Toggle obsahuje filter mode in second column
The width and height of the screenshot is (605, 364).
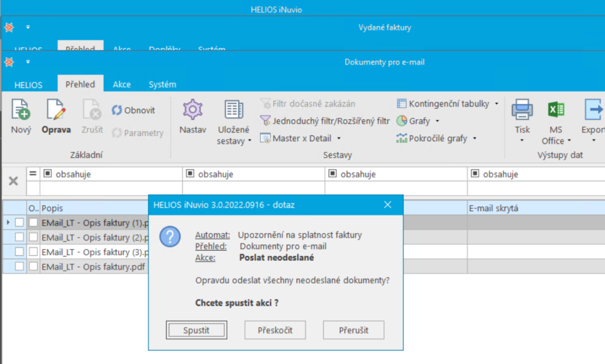[190, 174]
